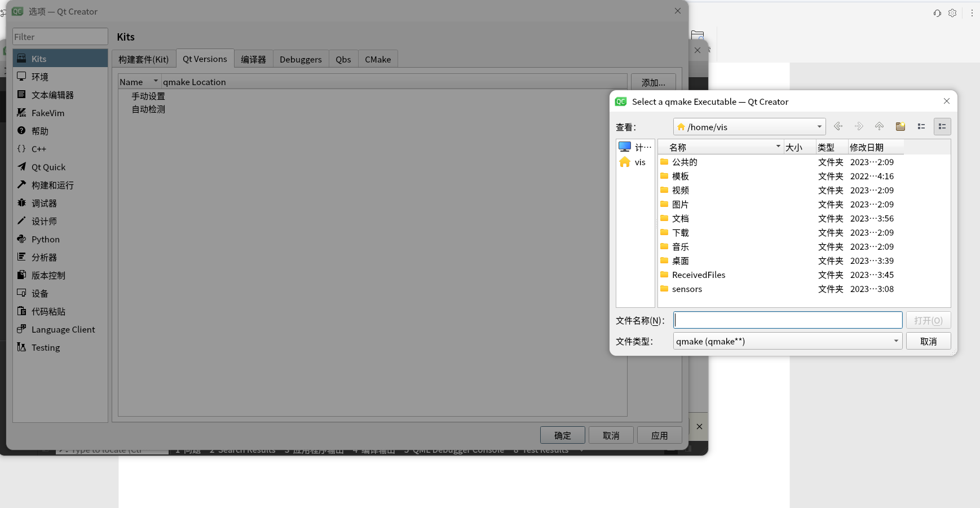Open C++ settings category
Viewport: 980px width, 508px height.
point(60,149)
